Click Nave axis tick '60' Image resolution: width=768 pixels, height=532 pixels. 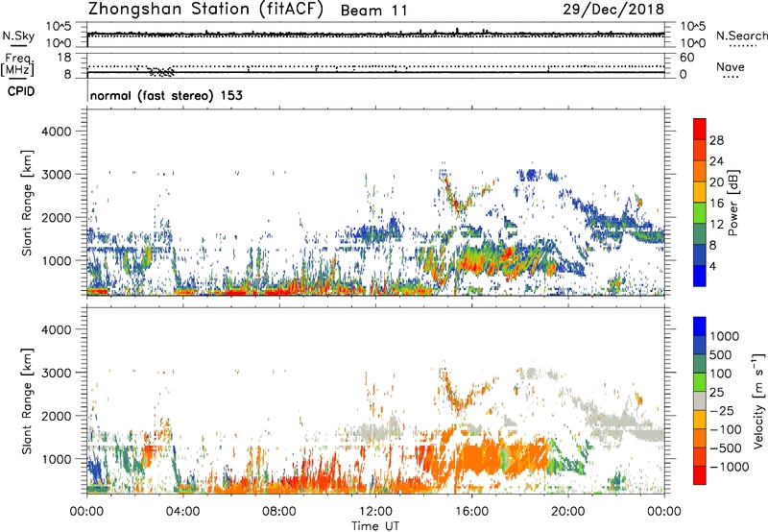[686, 58]
